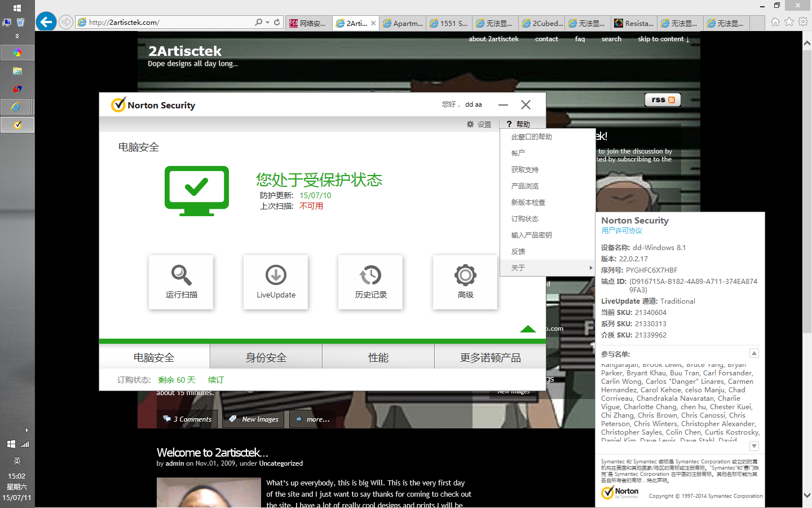Open History (历史记录) clock tile
Screen dimensions: 812x508
[x=370, y=282]
